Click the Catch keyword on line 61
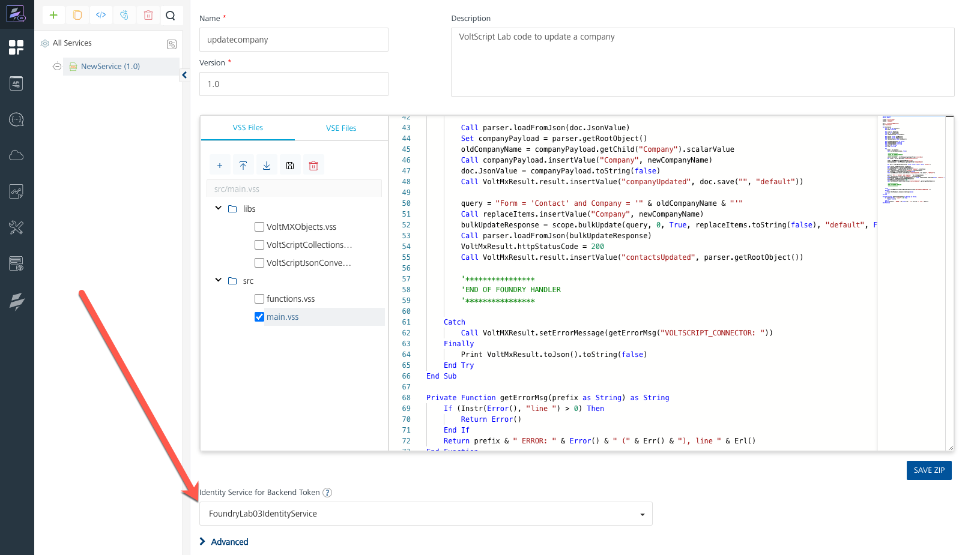Screen dimensions: 980x555 [455, 322]
